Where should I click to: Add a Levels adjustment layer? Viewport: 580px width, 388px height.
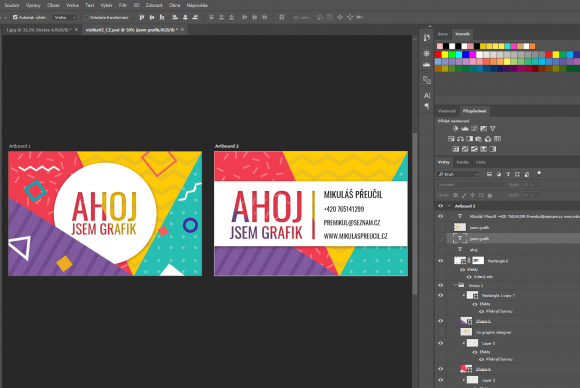point(465,128)
